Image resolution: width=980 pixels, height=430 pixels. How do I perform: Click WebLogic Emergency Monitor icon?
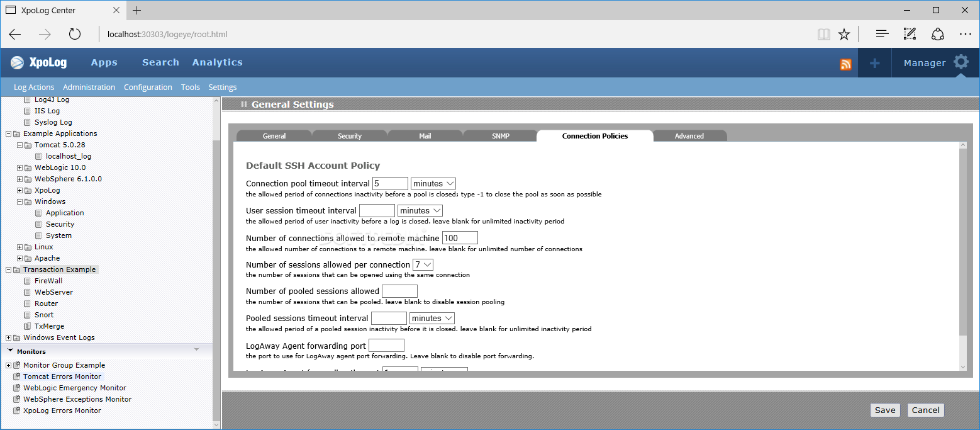click(x=16, y=388)
